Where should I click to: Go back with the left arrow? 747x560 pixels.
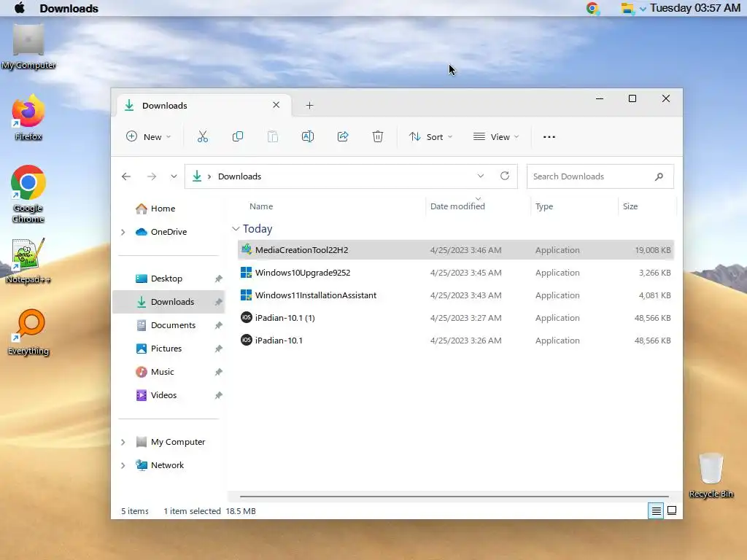pos(126,176)
